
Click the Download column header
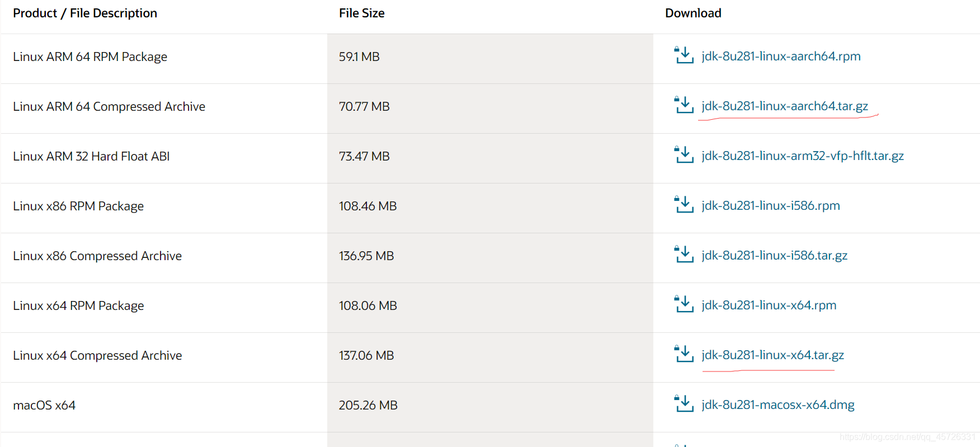coord(693,13)
